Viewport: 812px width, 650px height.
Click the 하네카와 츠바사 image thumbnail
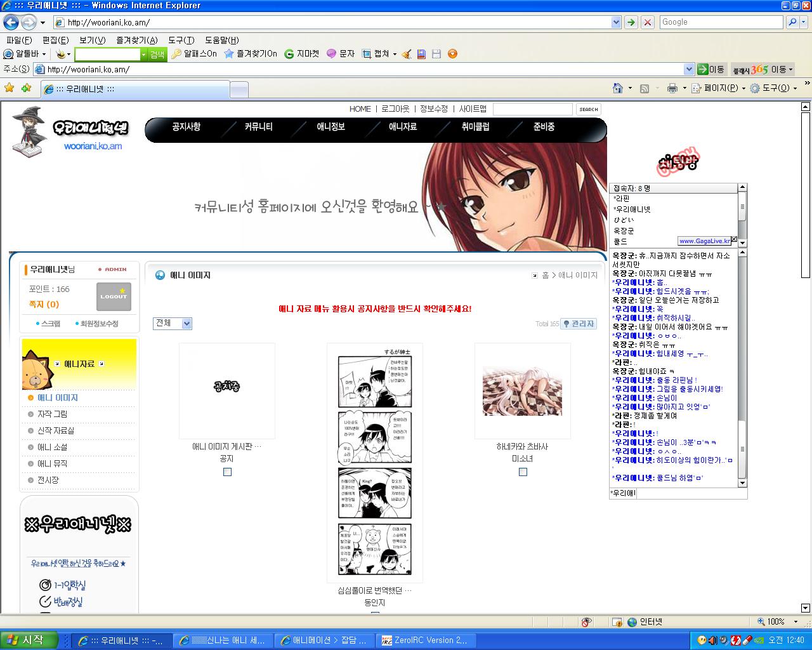pos(523,391)
